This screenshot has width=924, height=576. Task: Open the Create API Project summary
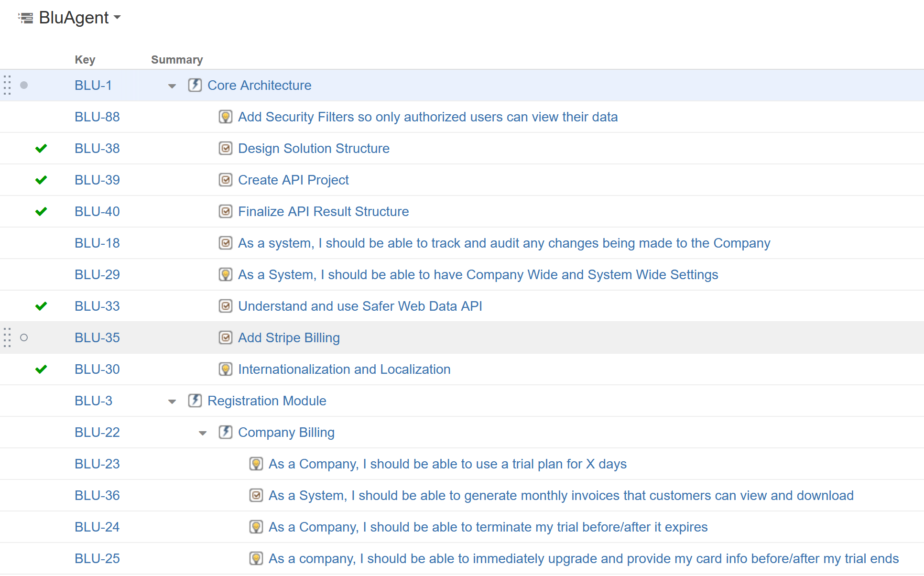coord(294,180)
